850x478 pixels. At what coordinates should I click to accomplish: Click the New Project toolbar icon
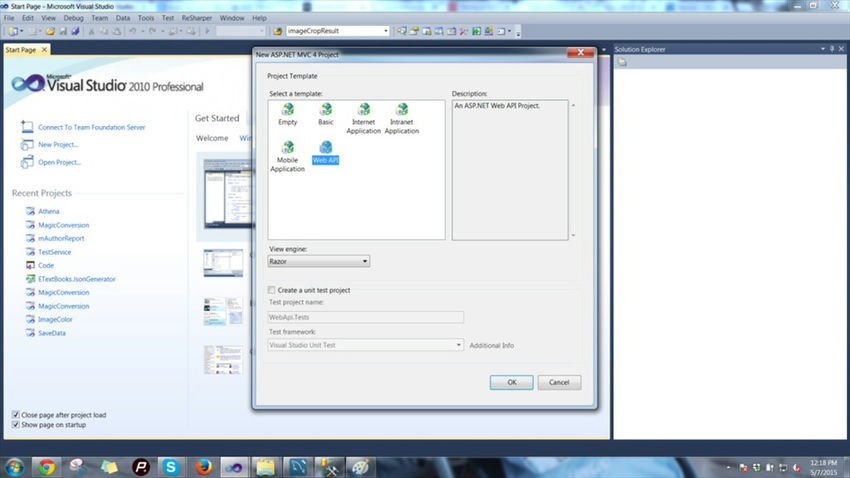[13, 31]
